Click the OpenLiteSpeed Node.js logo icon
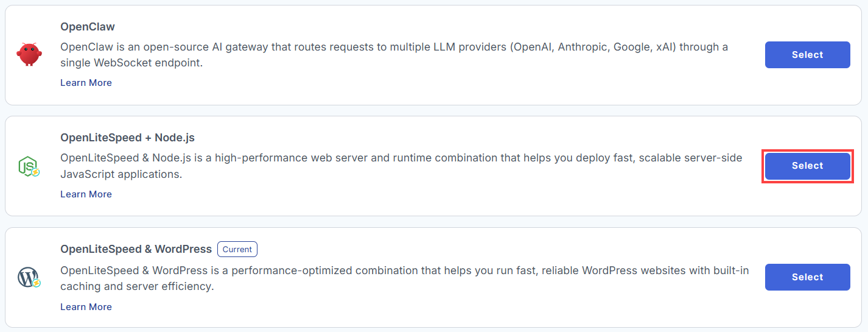This screenshot has width=868, height=332. [29, 166]
